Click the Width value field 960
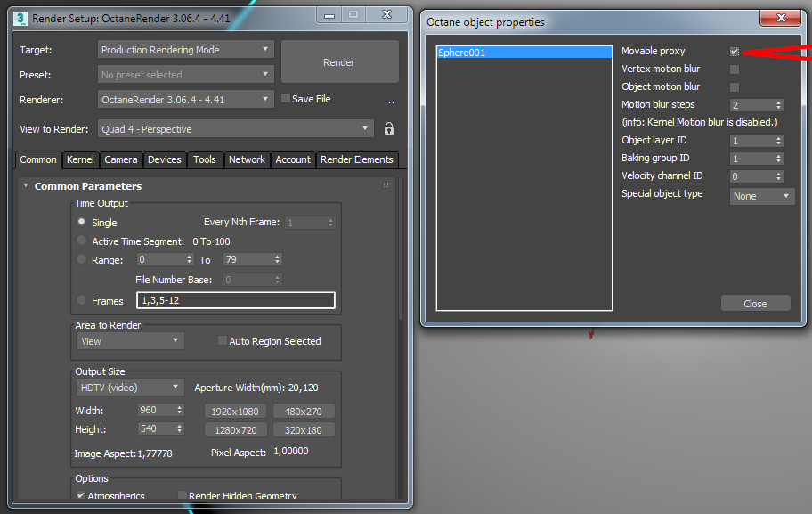Image resolution: width=812 pixels, height=514 pixels. (x=157, y=410)
